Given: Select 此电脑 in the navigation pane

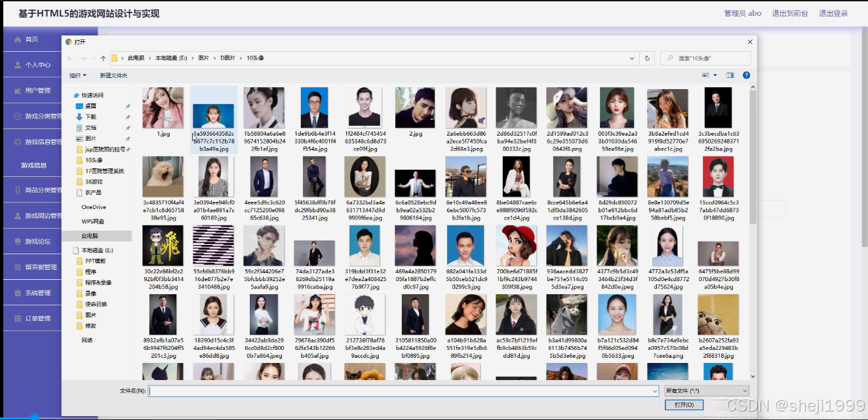Looking at the screenshot, I should click(x=90, y=235).
